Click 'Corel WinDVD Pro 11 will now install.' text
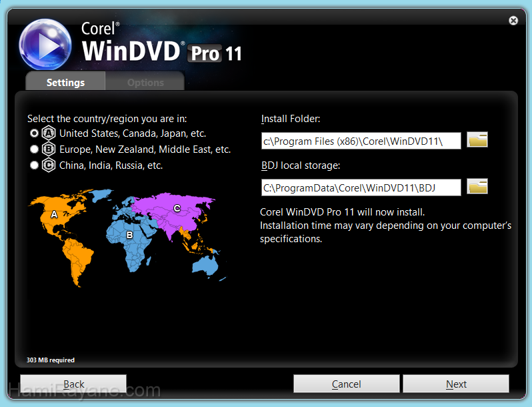Image resolution: width=532 pixels, height=407 pixels. point(343,212)
